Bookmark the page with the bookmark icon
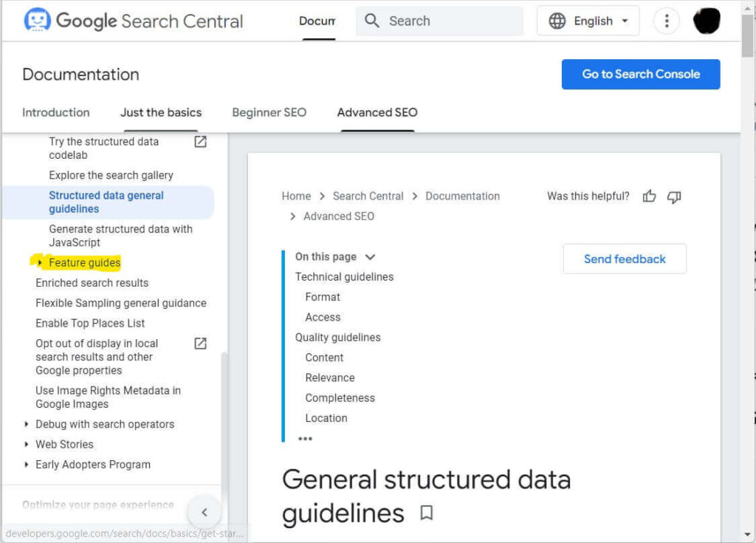The width and height of the screenshot is (756, 543). coord(426,512)
